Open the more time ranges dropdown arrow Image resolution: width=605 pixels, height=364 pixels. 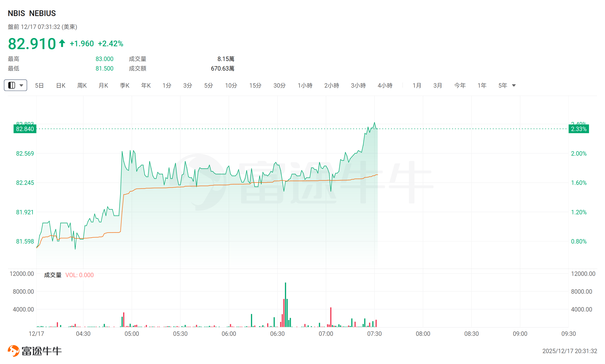(514, 86)
